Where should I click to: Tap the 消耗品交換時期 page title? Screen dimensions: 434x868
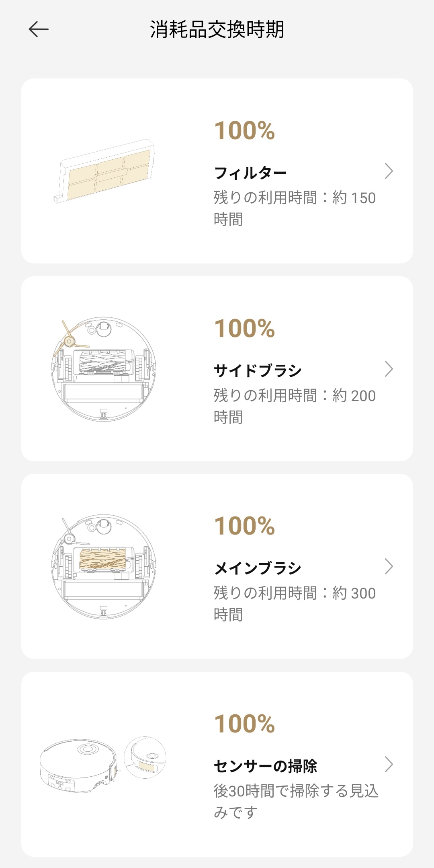217,29
